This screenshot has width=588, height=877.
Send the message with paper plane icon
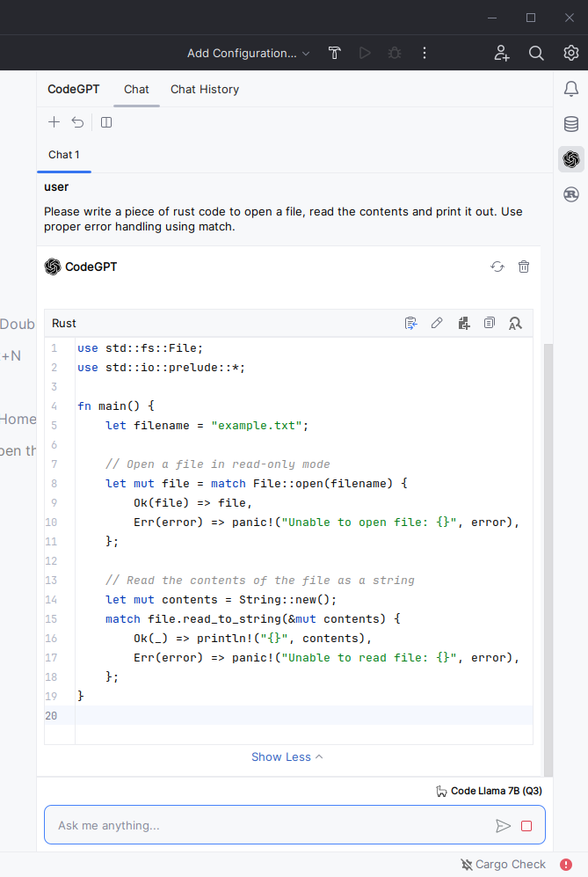[503, 826]
